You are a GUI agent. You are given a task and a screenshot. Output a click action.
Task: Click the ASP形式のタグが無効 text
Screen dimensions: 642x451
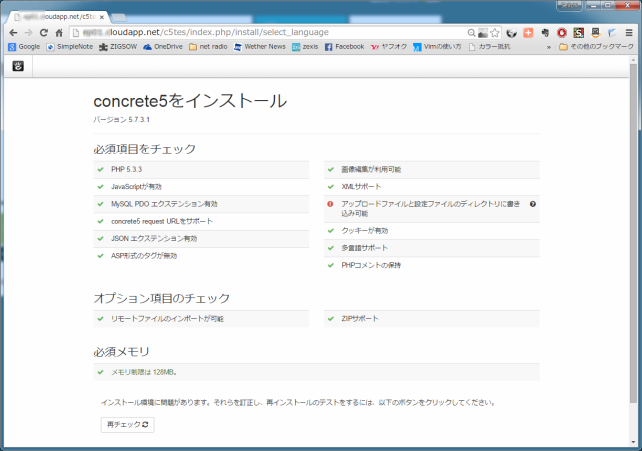coord(144,256)
